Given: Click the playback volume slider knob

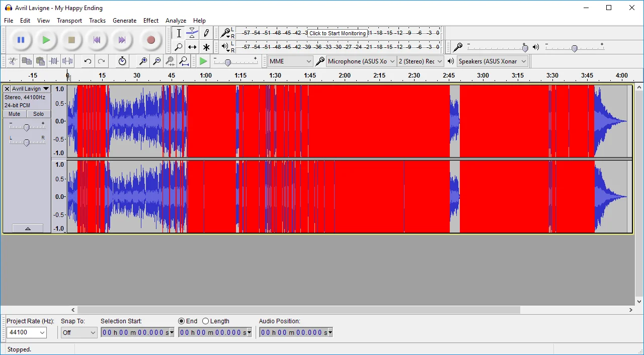Looking at the screenshot, I should (x=574, y=48).
